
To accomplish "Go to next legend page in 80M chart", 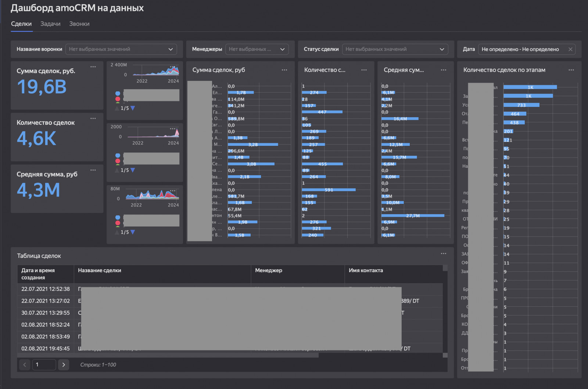I will [x=133, y=232].
